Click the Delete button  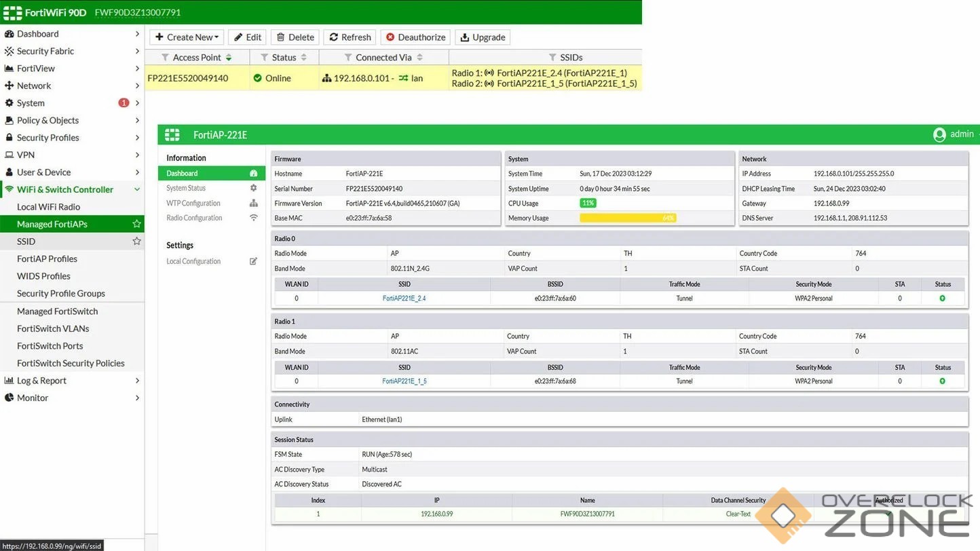[x=295, y=37]
